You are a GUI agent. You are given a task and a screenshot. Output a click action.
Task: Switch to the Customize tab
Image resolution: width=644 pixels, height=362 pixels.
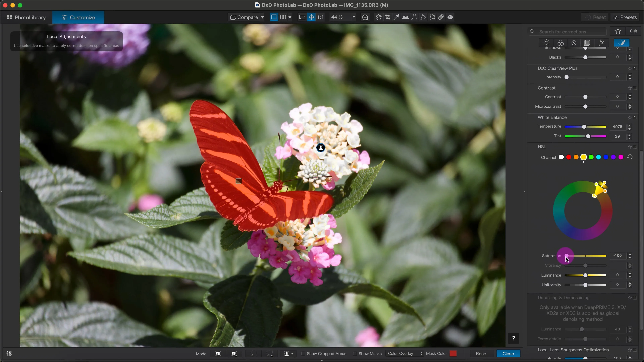78,17
